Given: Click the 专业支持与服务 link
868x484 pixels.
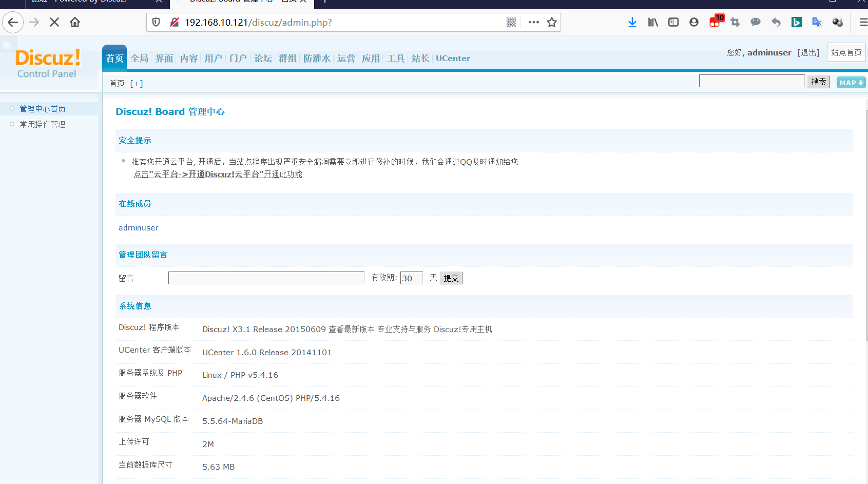Looking at the screenshot, I should click(404, 330).
